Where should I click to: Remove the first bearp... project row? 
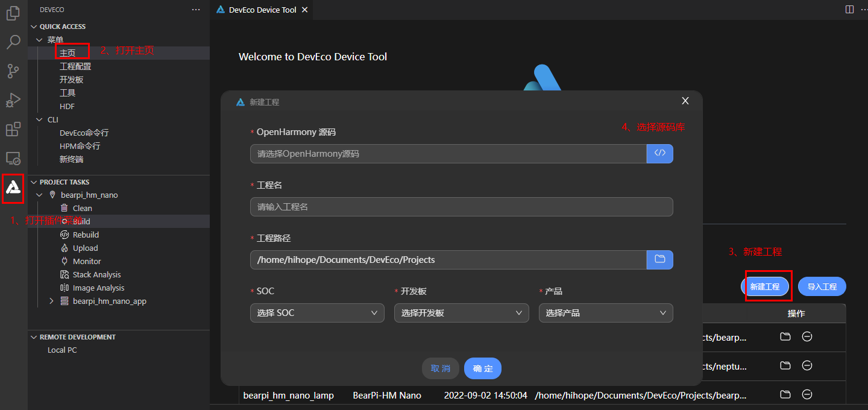pos(807,336)
